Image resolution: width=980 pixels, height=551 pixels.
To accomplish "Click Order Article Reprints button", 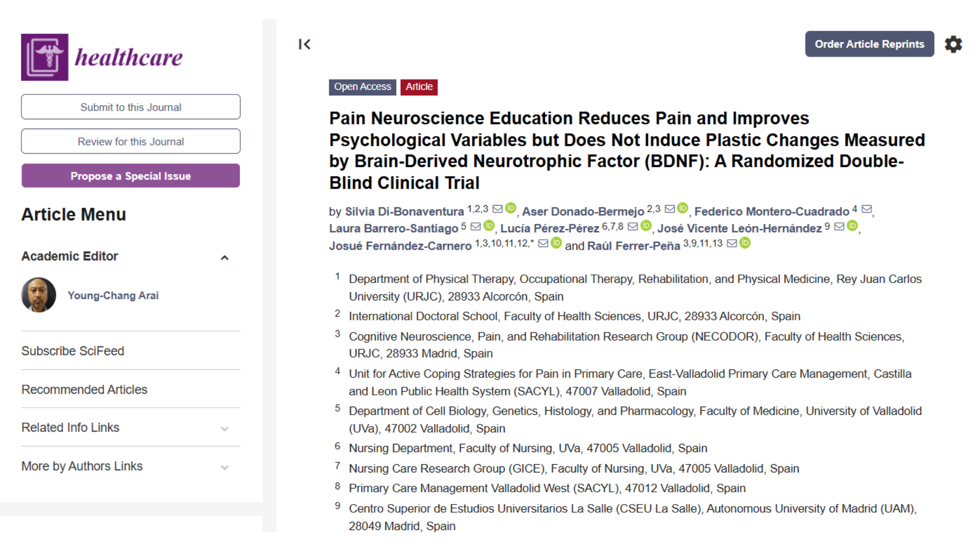I will coord(869,44).
